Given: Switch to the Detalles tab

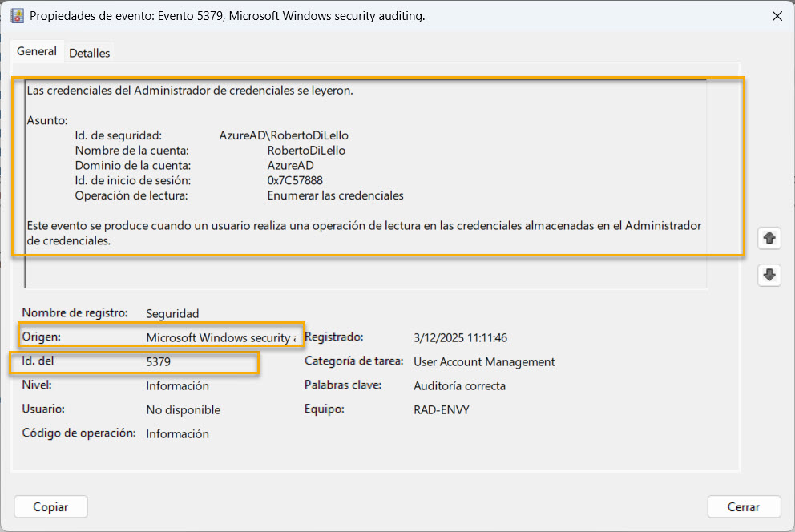Looking at the screenshot, I should 89,53.
